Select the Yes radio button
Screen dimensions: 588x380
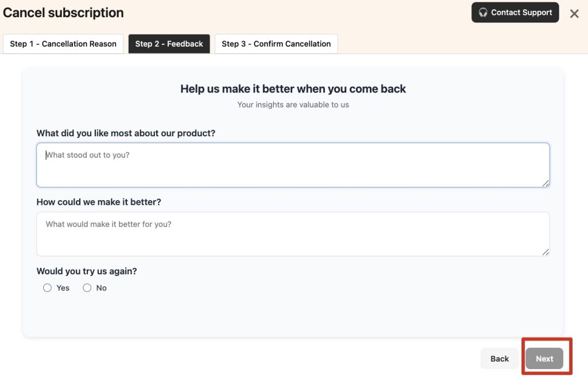click(47, 288)
